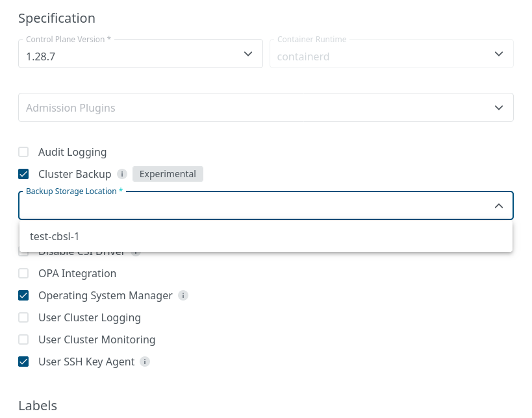This screenshot has height=418, width=532.
Task: Click the User SSH Key Agent info icon
Action: tap(145, 362)
